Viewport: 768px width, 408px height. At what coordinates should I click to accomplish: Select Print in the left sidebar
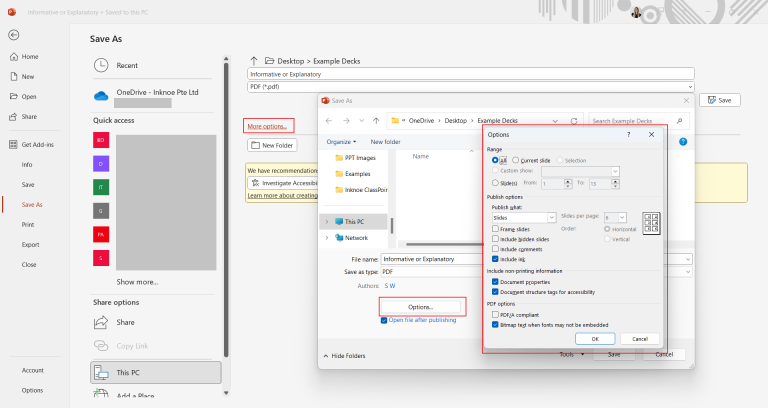pyautogui.click(x=28, y=225)
